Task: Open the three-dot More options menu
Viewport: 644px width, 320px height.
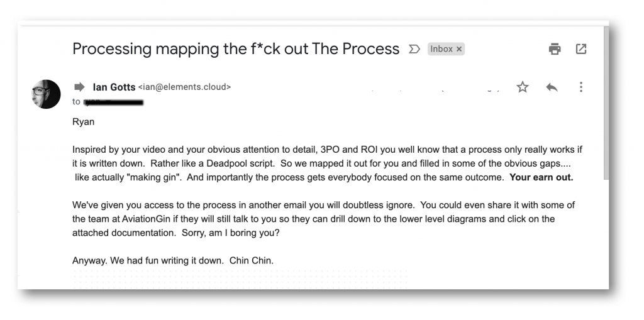Action: pyautogui.click(x=582, y=87)
